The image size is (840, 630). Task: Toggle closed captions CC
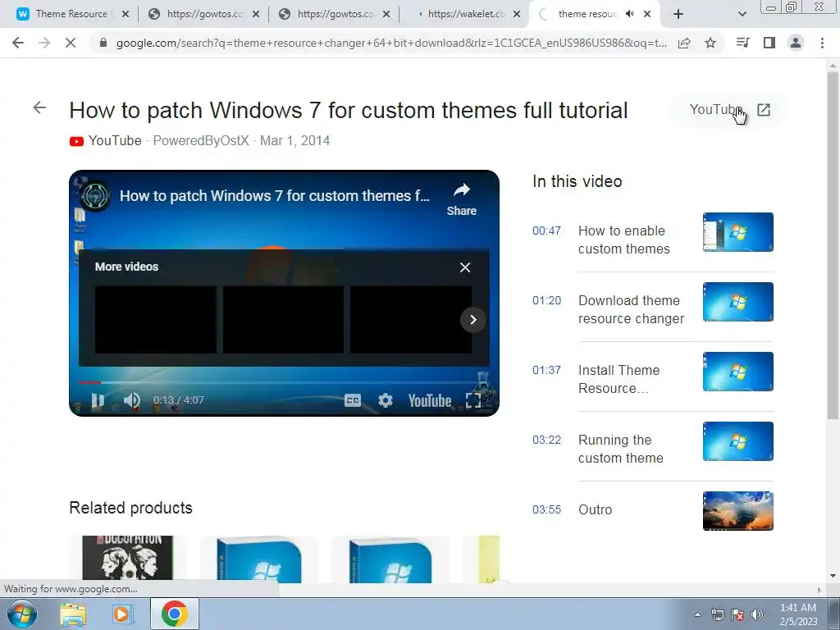pos(353,400)
